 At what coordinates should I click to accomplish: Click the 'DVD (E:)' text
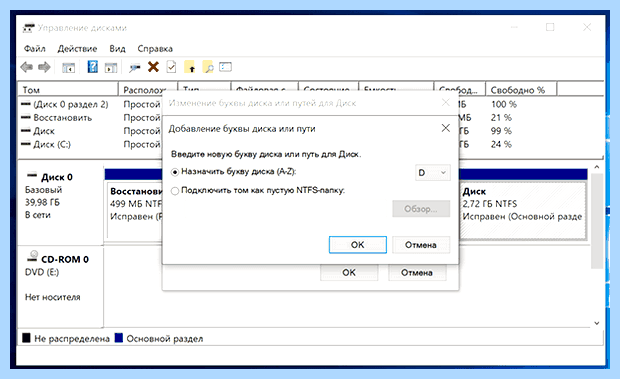click(x=42, y=272)
